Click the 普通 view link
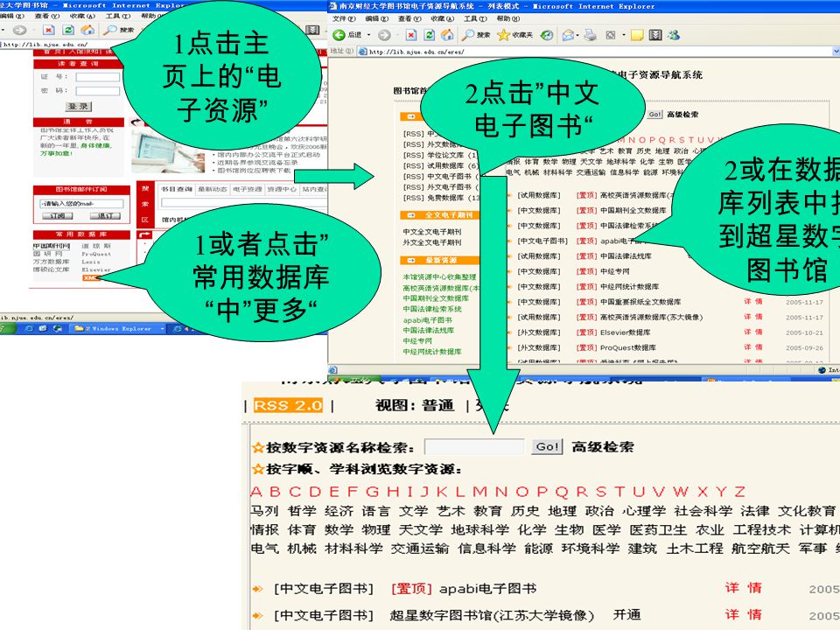 [438, 405]
